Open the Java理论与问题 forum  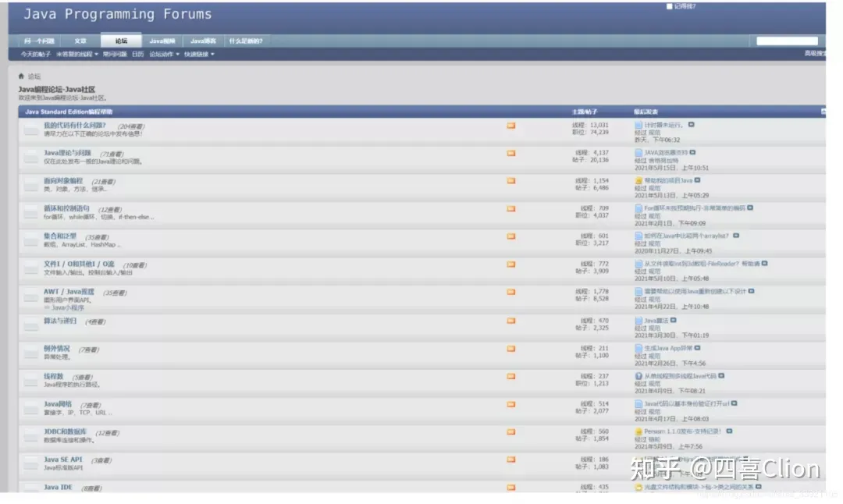pyautogui.click(x=67, y=153)
